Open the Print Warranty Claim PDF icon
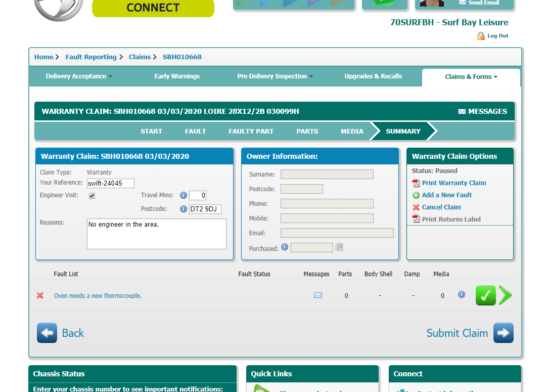 point(416,183)
